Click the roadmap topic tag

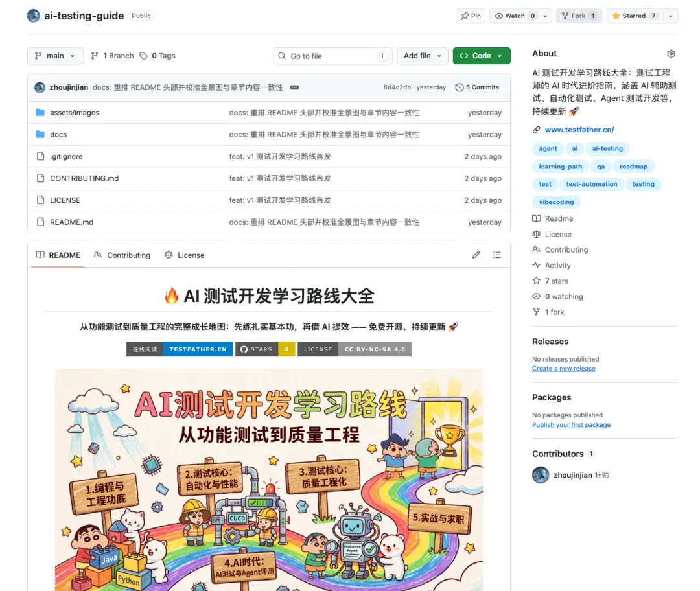point(633,167)
